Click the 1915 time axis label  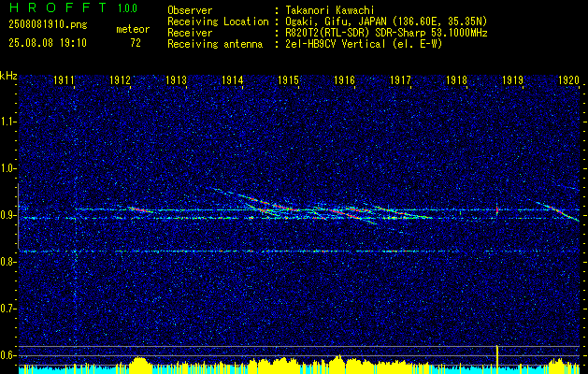(288, 80)
